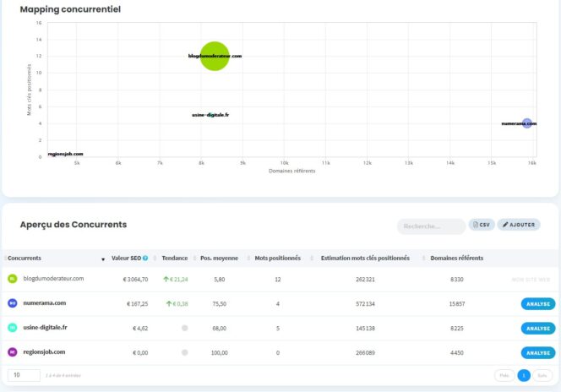Go to the previous table page
The height and width of the screenshot is (392, 561).
point(504,376)
